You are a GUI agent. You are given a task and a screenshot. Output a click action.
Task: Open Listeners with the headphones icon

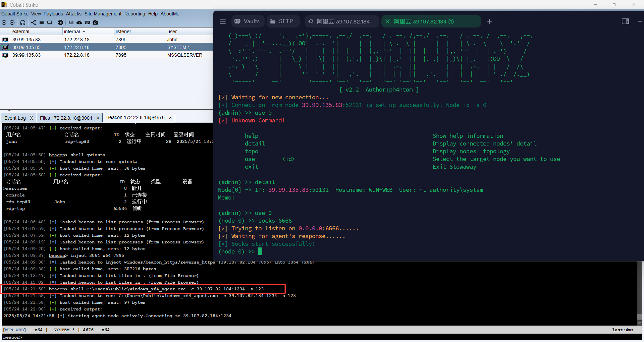(x=23, y=22)
